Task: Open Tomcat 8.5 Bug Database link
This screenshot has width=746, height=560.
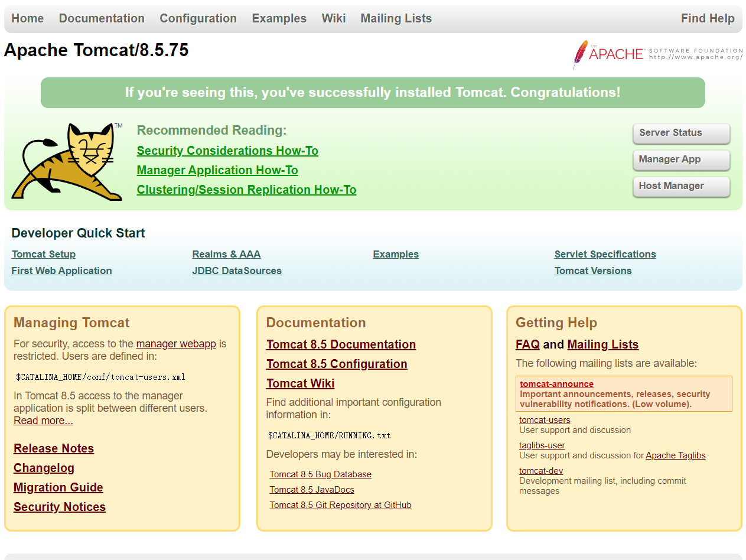Action: (321, 474)
